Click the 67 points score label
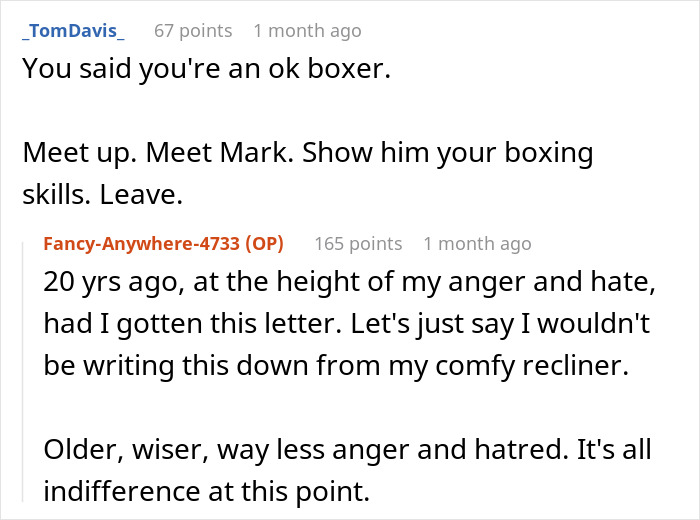This screenshot has height=520, width=700. [192, 31]
